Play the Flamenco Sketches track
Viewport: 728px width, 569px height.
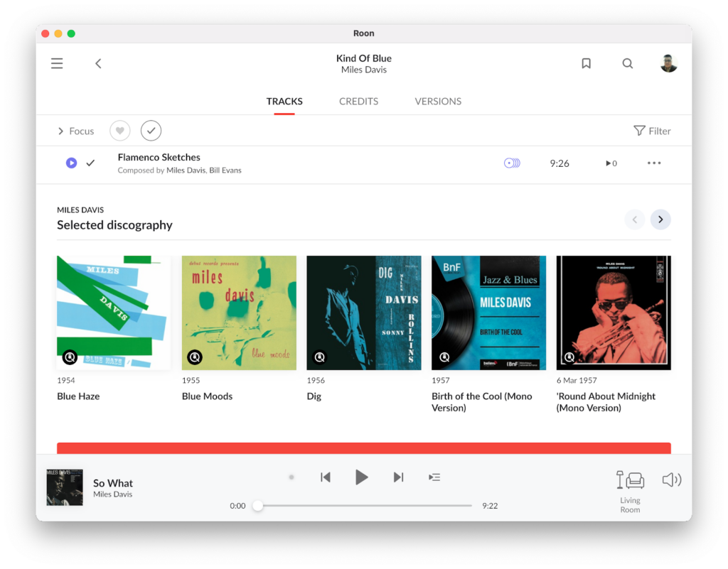(x=71, y=163)
